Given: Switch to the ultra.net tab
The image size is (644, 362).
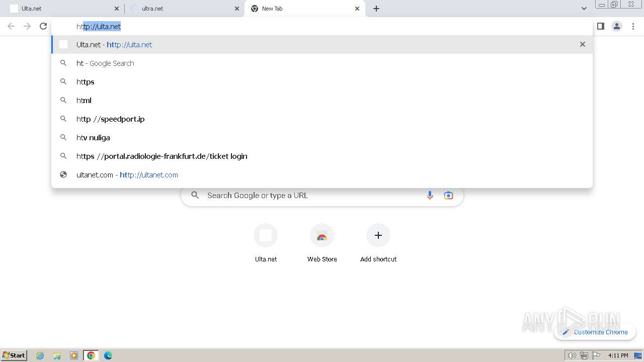Looking at the screenshot, I should (x=184, y=9).
